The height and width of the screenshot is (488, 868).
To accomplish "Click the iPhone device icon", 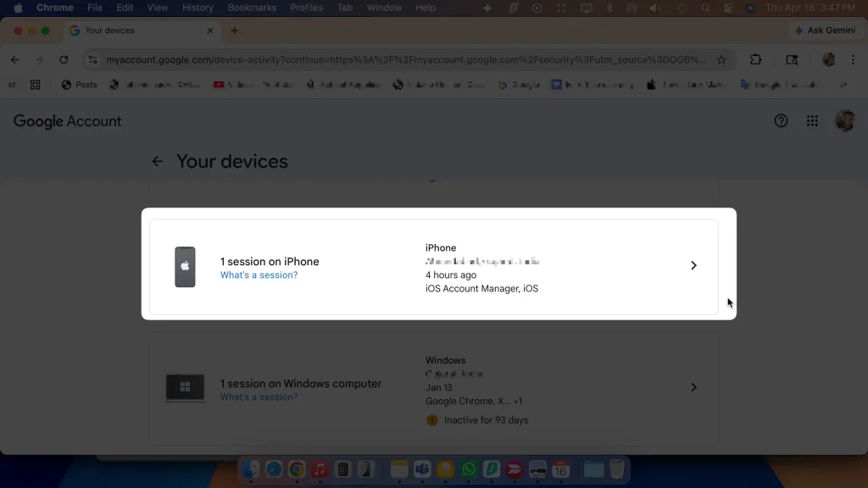I will (x=185, y=267).
